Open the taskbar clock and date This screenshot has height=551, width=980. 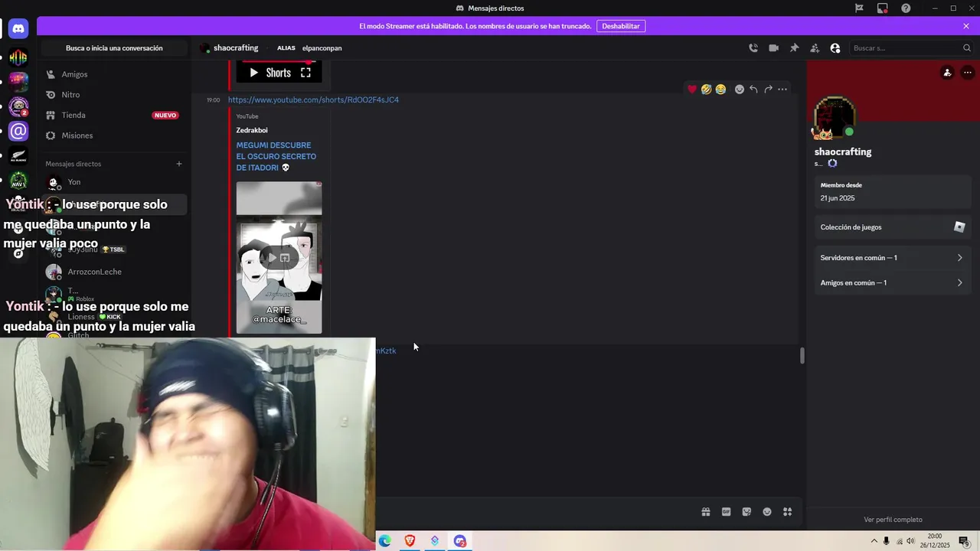click(x=935, y=541)
